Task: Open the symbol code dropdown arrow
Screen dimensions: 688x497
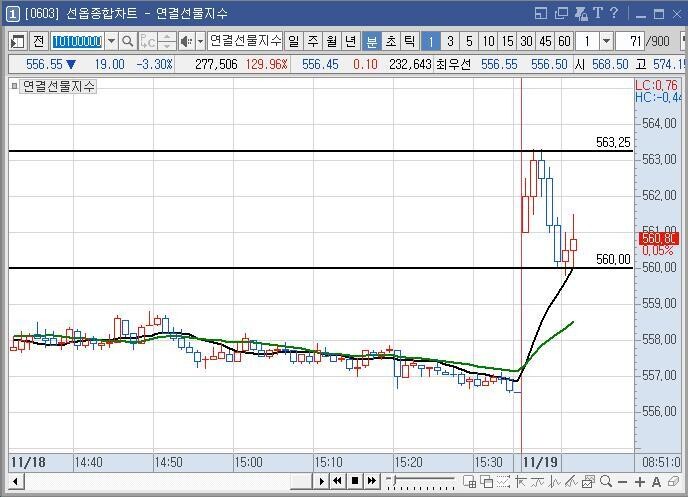Action: (111, 42)
